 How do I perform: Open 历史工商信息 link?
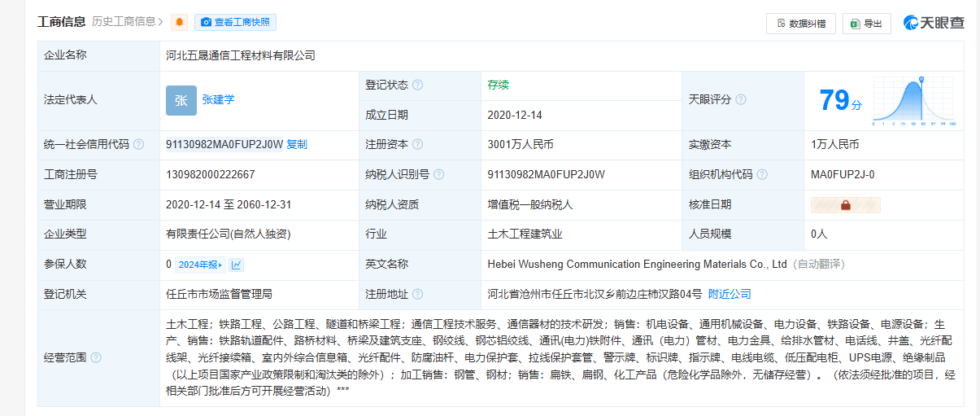click(x=127, y=21)
